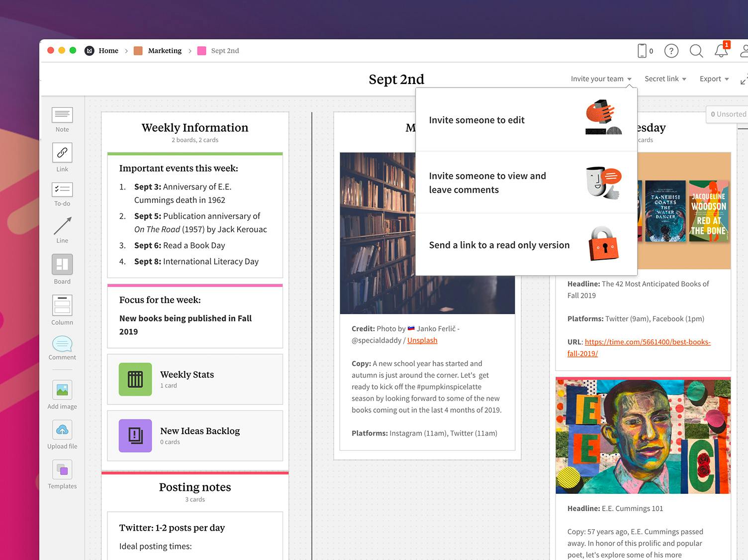The image size is (748, 560).
Task: Expand the Export dropdown
Action: pos(714,79)
